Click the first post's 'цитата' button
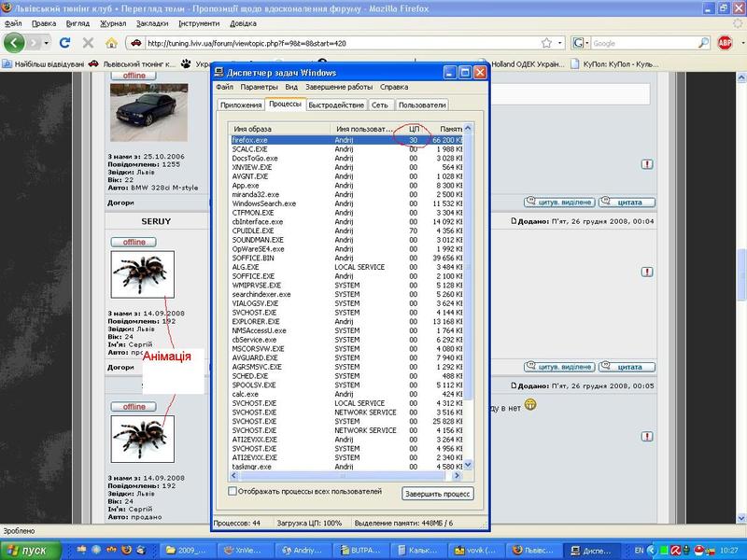The image size is (747, 560). coord(627,203)
